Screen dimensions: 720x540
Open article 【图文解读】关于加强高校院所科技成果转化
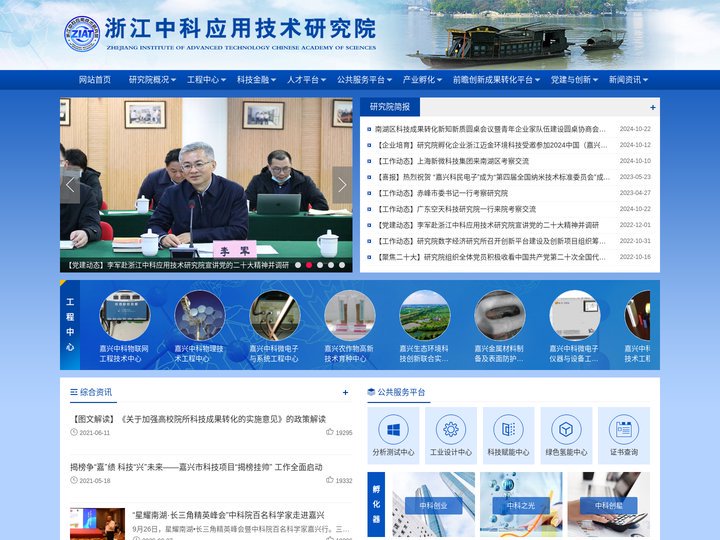point(198,419)
